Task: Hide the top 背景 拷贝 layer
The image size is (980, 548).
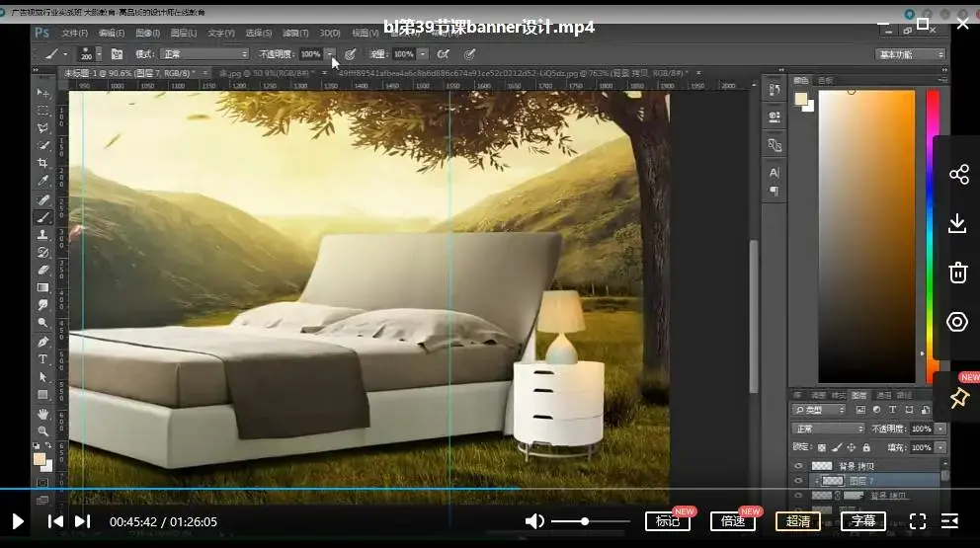Action: (x=799, y=465)
